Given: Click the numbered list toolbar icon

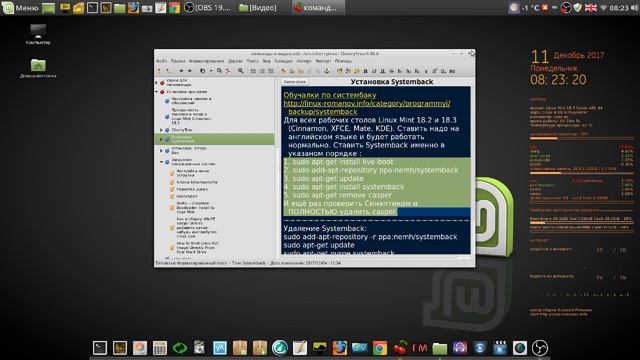Looking at the screenshot, I should tap(262, 71).
